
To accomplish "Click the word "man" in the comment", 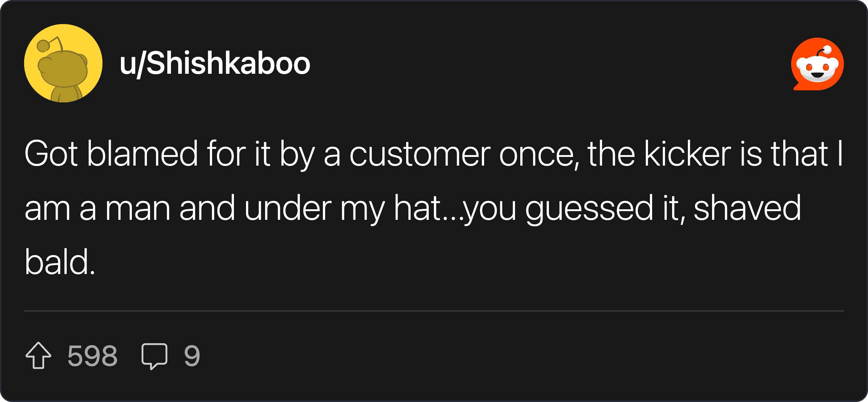I will pyautogui.click(x=138, y=208).
